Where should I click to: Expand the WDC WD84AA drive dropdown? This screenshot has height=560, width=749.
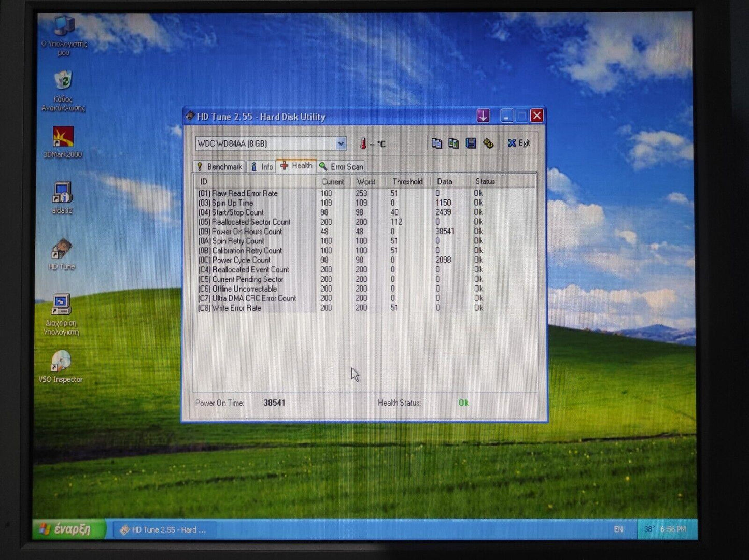pos(341,143)
